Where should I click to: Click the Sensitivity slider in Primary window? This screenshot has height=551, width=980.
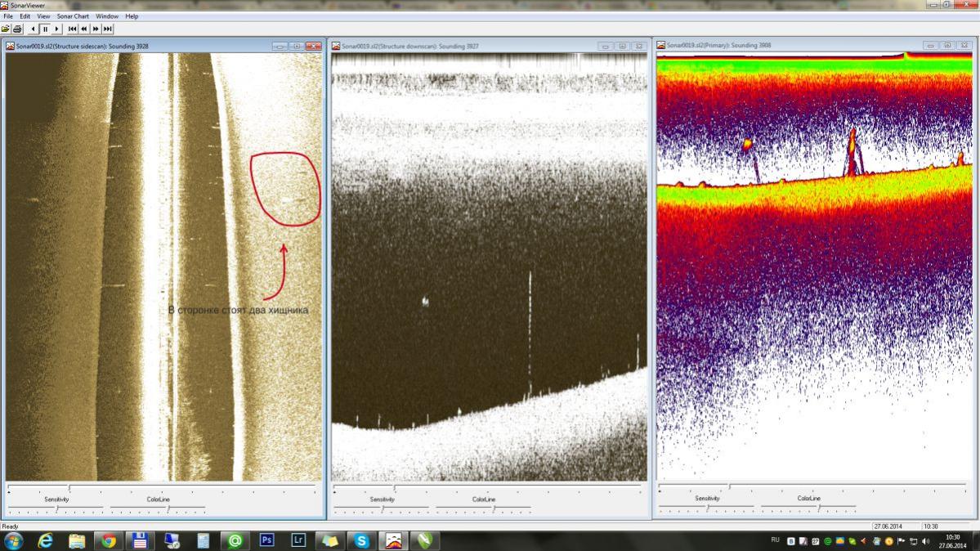pyautogui.click(x=709, y=508)
